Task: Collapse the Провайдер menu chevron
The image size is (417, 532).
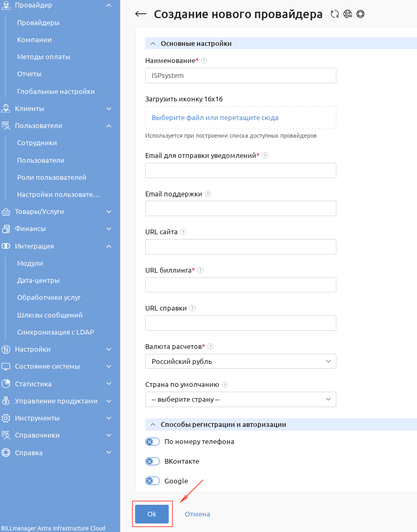Action: pos(109,5)
